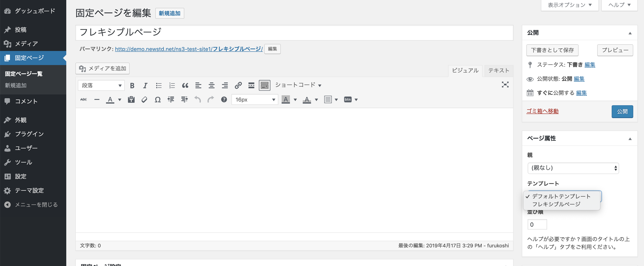Toggle the toolbar kitchen sink button
This screenshot has height=266, width=644.
264,86
